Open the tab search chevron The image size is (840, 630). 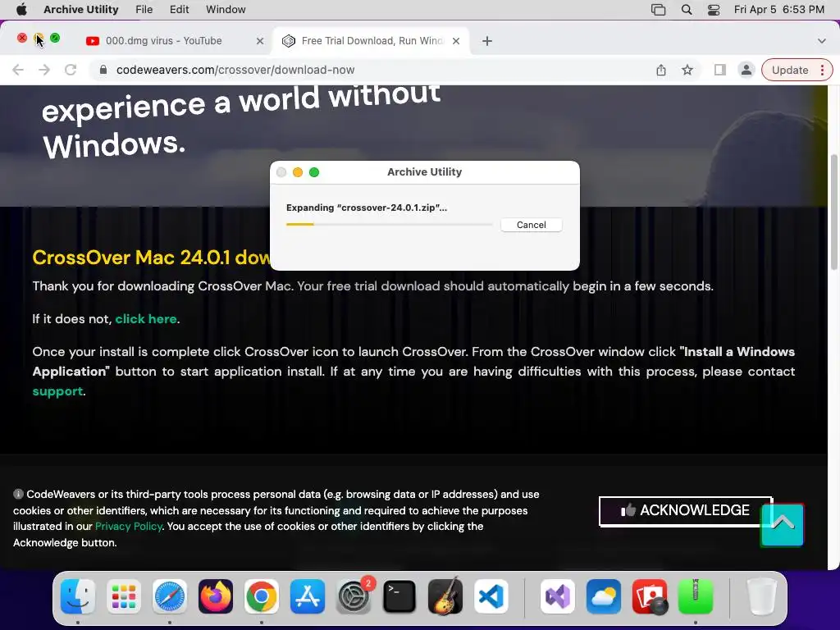822,41
